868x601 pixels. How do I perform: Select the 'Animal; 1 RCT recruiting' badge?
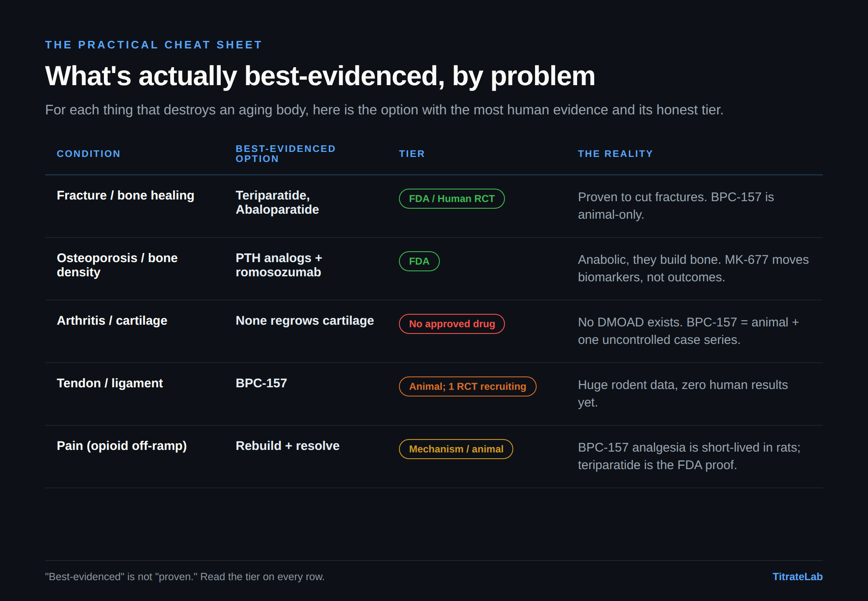(467, 386)
